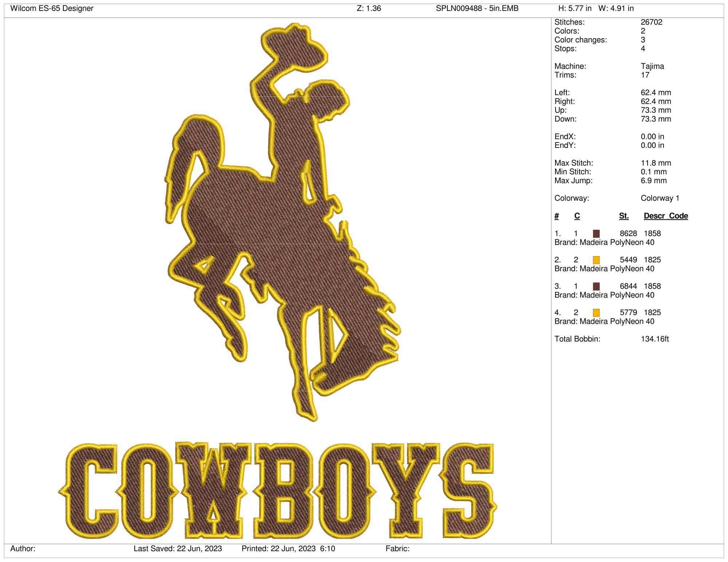
Task: Click the 'Total Bobbin:' label
Action: 577,339
